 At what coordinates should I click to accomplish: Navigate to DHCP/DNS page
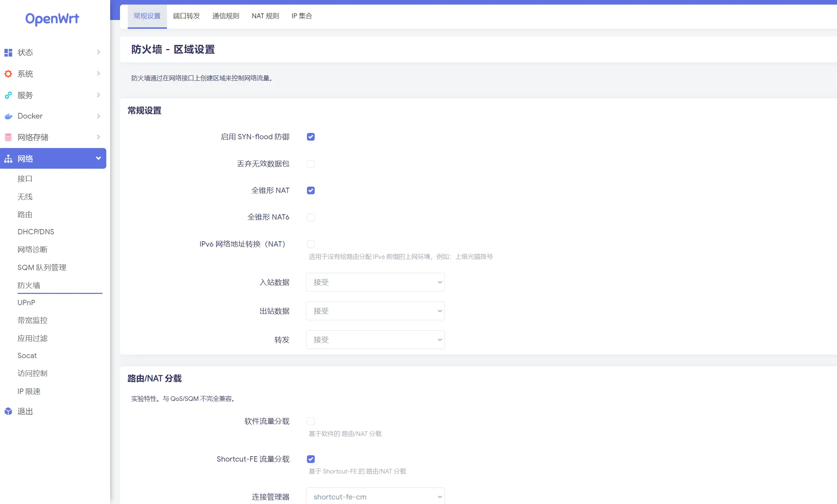pyautogui.click(x=36, y=232)
